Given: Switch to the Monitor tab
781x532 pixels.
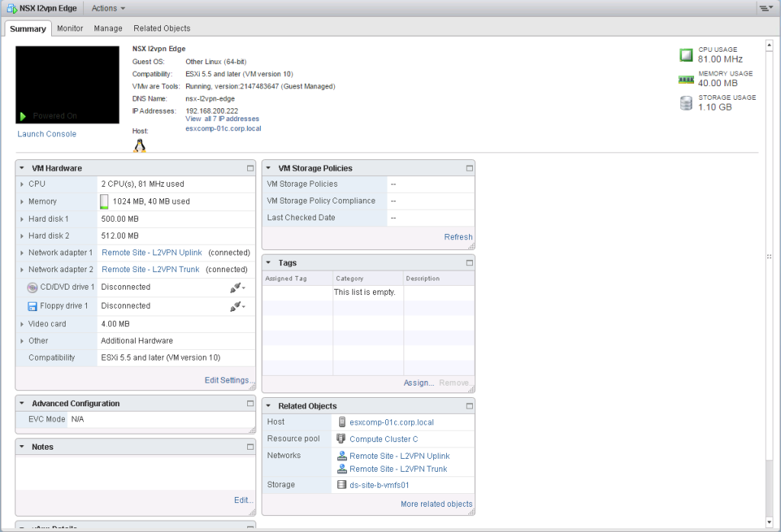Looking at the screenshot, I should click(x=69, y=28).
